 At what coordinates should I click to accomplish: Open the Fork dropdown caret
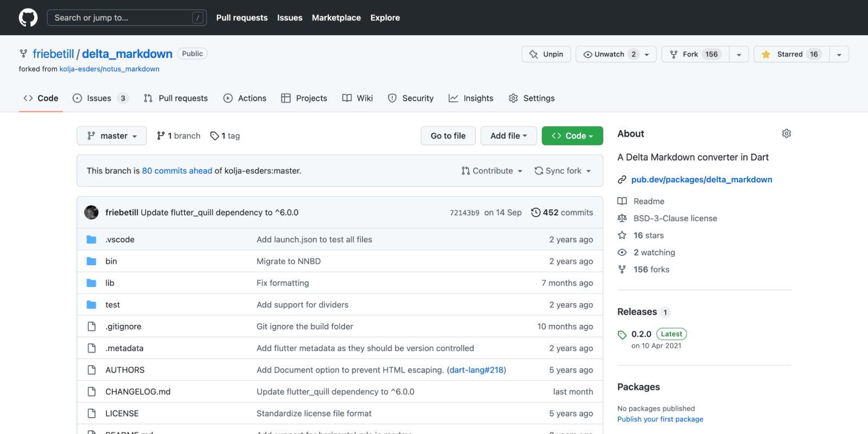pyautogui.click(x=739, y=54)
